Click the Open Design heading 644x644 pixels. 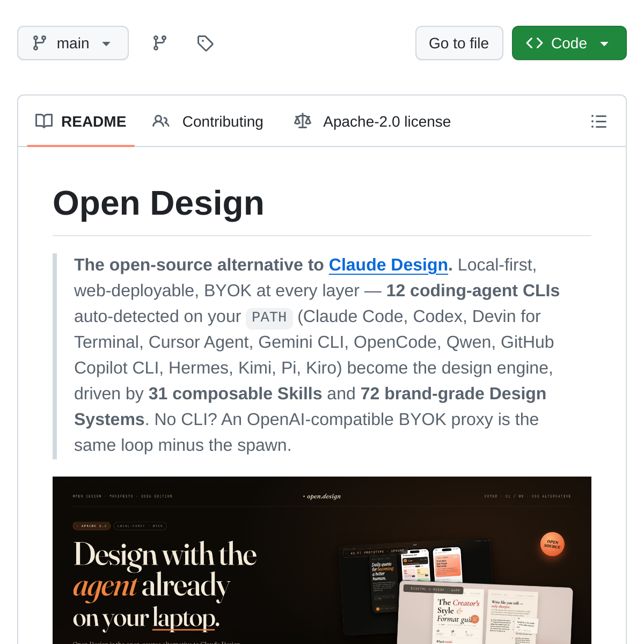pyautogui.click(x=158, y=203)
